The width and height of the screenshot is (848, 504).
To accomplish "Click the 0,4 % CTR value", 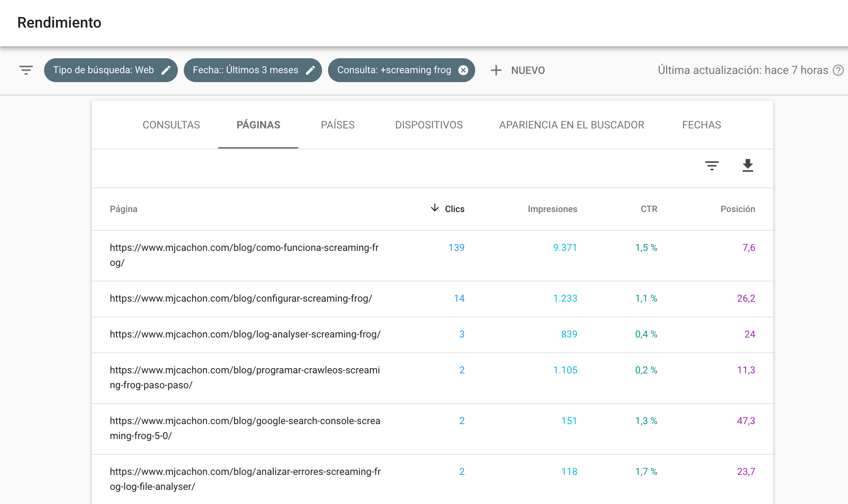I will [x=646, y=334].
